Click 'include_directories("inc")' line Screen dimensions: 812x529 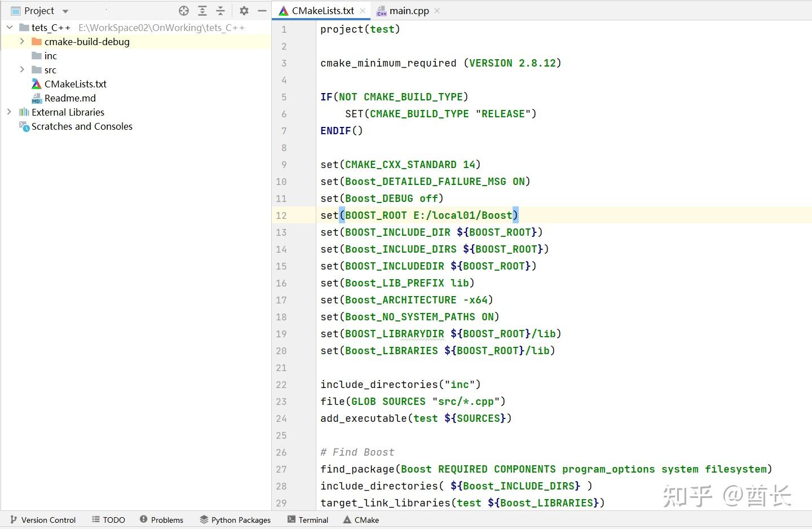[400, 385]
